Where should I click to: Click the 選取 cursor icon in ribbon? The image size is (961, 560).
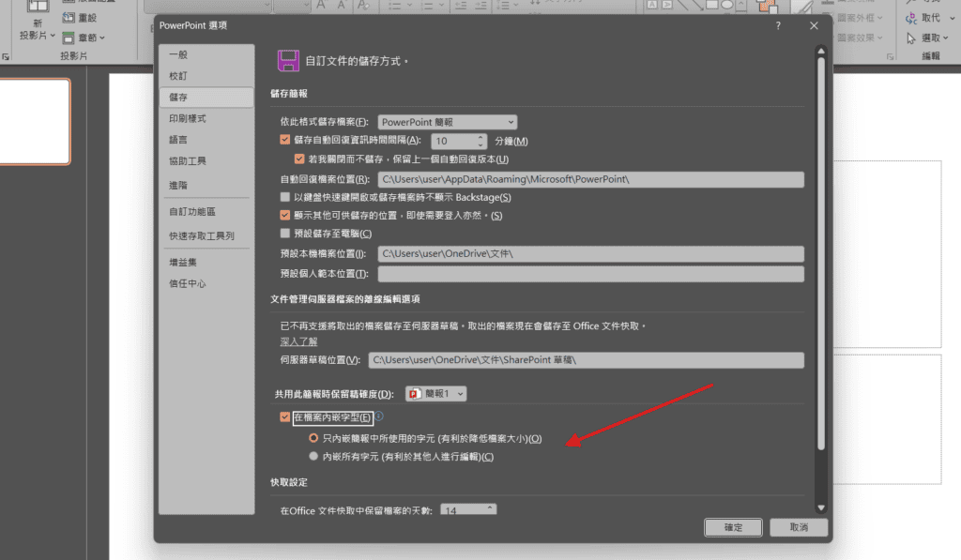[910, 38]
